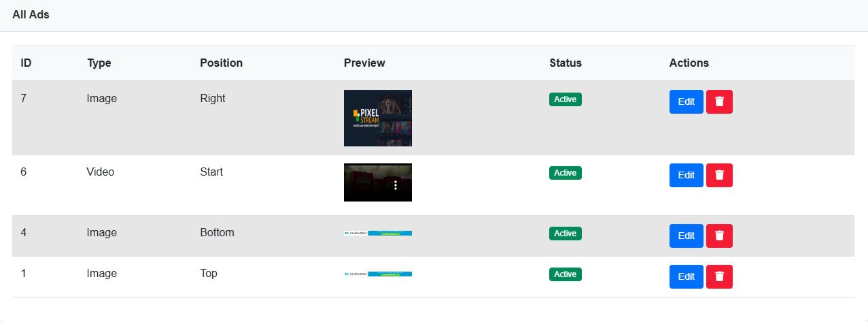
Task: Open the Bottom ad banner preview
Action: pyautogui.click(x=377, y=233)
